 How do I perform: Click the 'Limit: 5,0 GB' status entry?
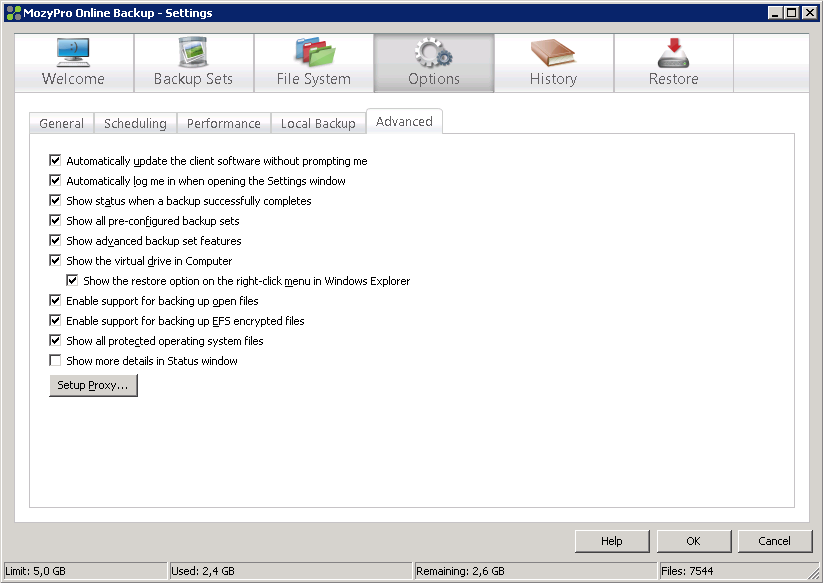(x=86, y=571)
